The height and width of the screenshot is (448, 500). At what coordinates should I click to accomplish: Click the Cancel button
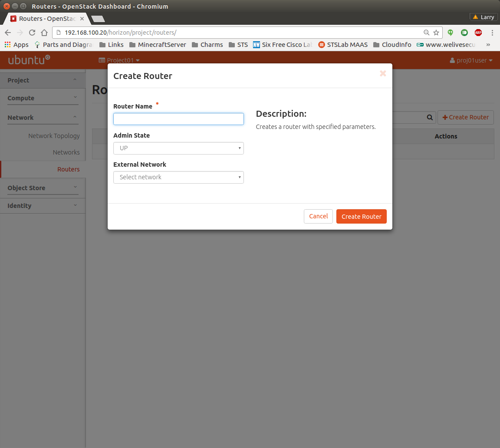318,216
